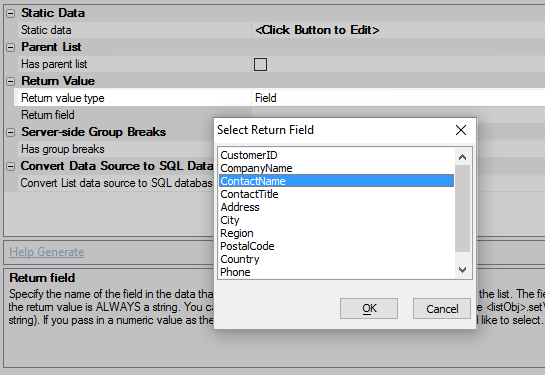Select the Has parent list label

(x=54, y=64)
